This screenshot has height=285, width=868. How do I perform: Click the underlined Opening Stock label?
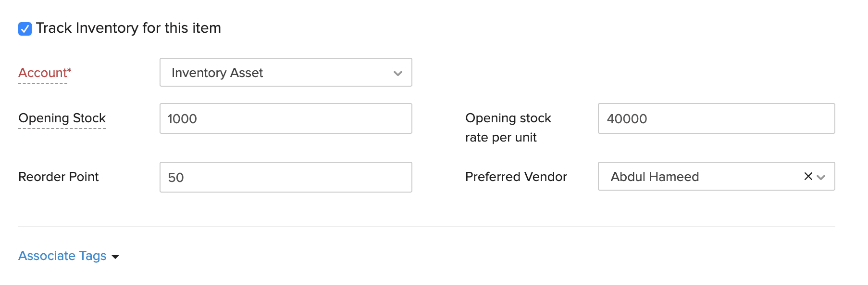pos(62,118)
